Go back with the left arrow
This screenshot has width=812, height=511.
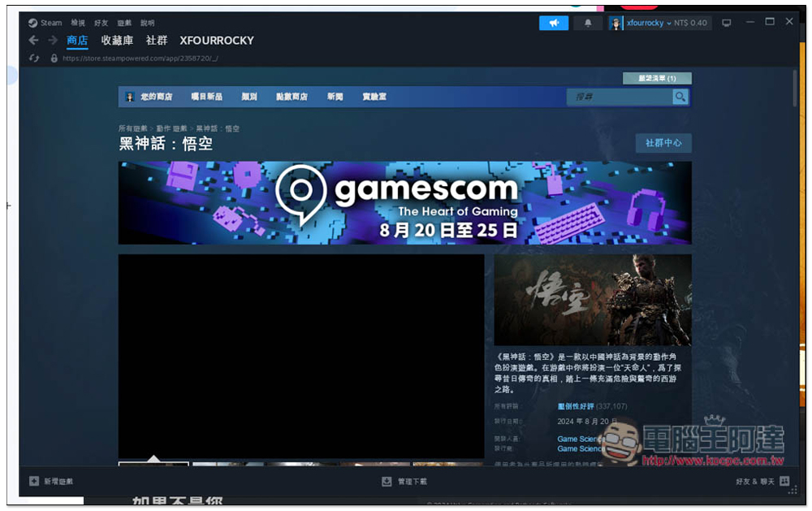tap(33, 40)
